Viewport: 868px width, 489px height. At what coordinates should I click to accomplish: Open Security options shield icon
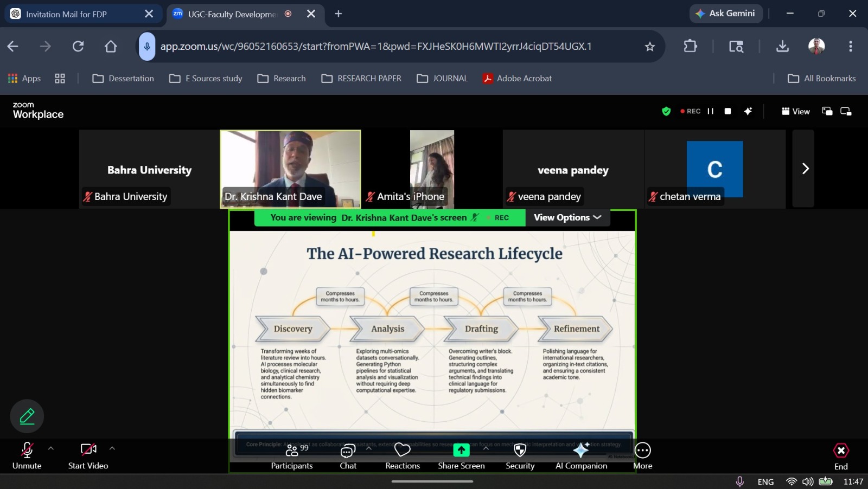(520, 450)
